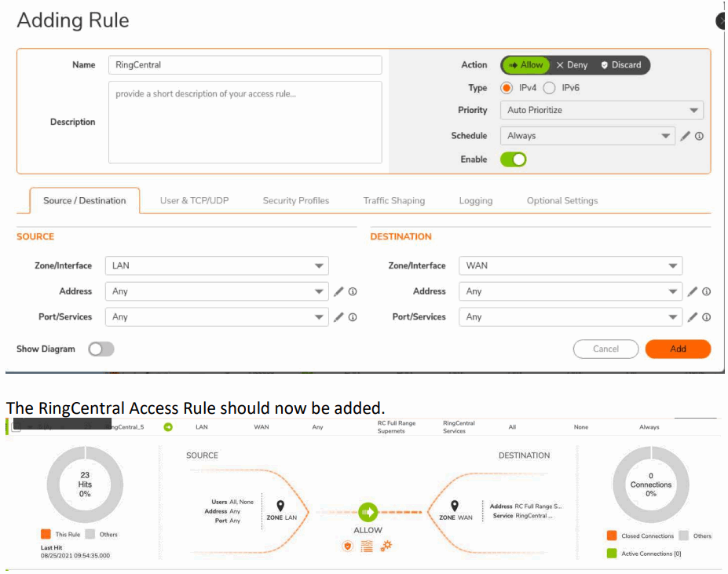Set the Action to Deny
Image resolution: width=728 pixels, height=574 pixels.
(572, 65)
